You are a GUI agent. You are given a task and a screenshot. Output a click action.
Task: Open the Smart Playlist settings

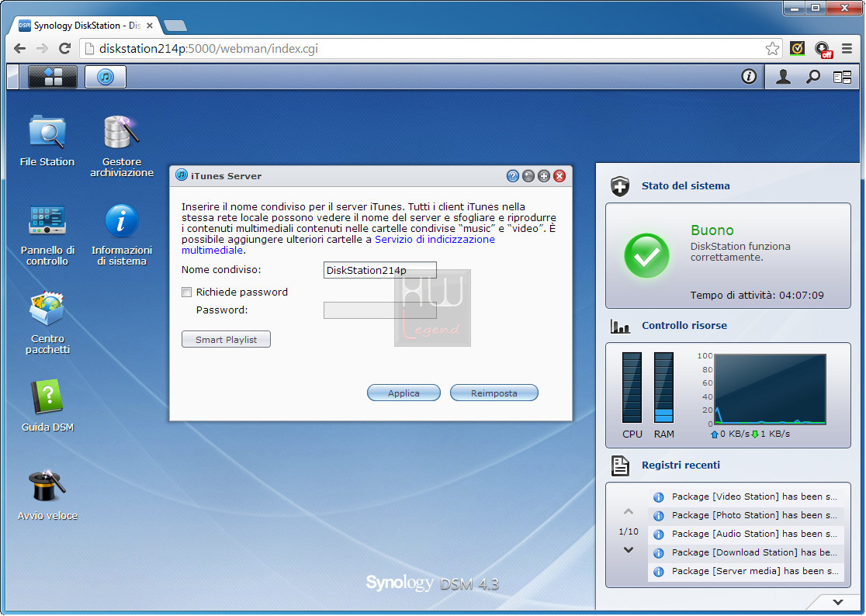point(226,340)
